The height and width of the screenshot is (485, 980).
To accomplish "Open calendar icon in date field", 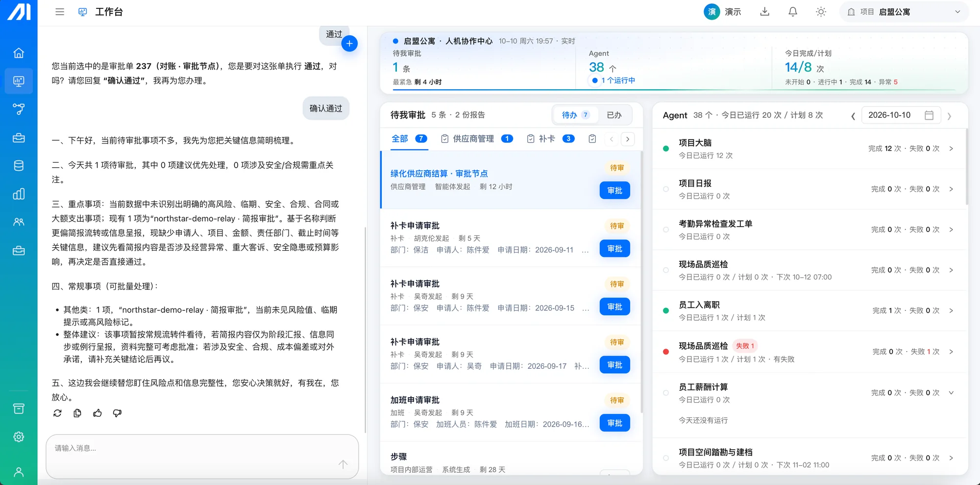I will (929, 115).
